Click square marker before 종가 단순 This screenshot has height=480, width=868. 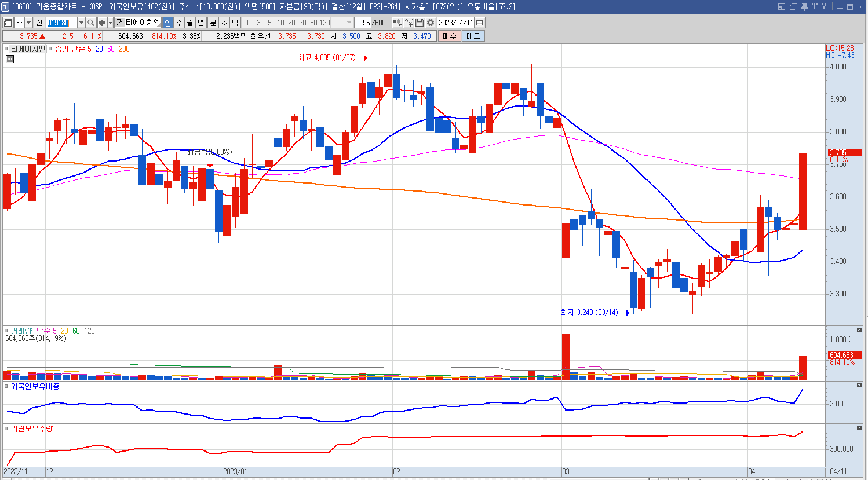tap(50, 49)
